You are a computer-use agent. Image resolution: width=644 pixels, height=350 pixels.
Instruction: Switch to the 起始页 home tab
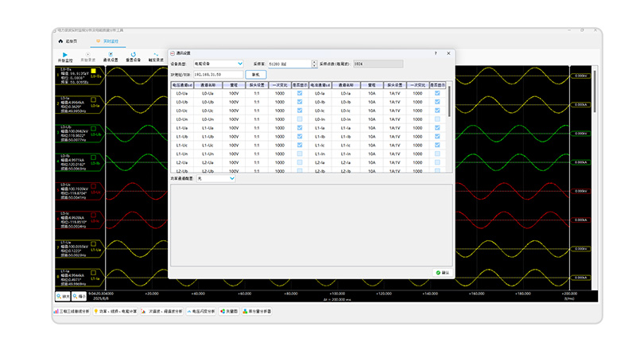69,40
